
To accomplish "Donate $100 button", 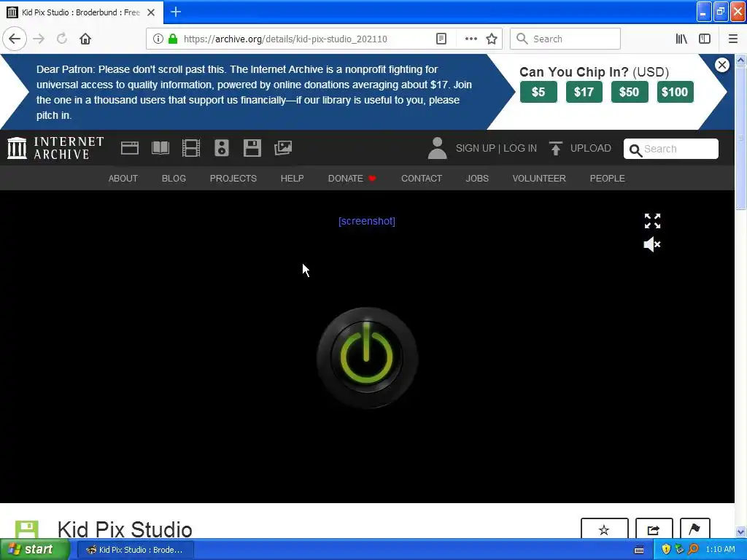I will pos(675,92).
